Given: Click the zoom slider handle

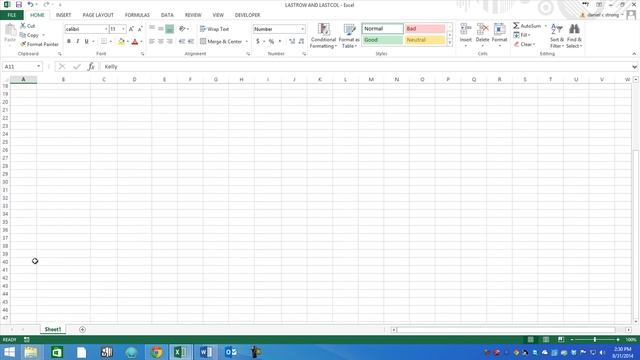Looking at the screenshot, I should point(595,340).
